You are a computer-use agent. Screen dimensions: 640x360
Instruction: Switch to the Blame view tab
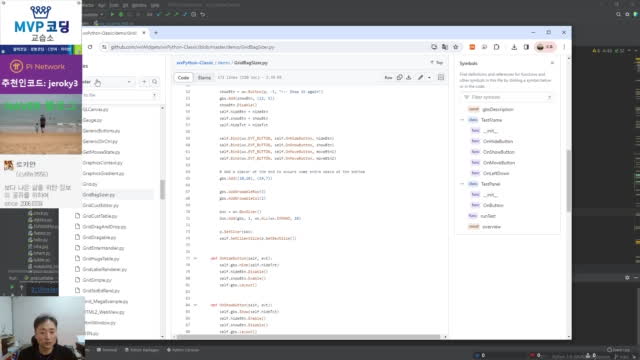coord(204,78)
